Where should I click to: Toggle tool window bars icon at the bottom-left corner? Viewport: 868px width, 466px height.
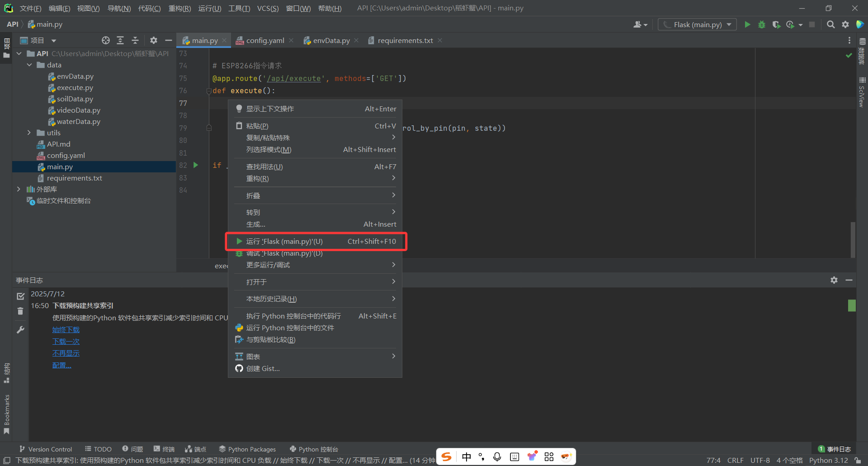(x=7, y=461)
